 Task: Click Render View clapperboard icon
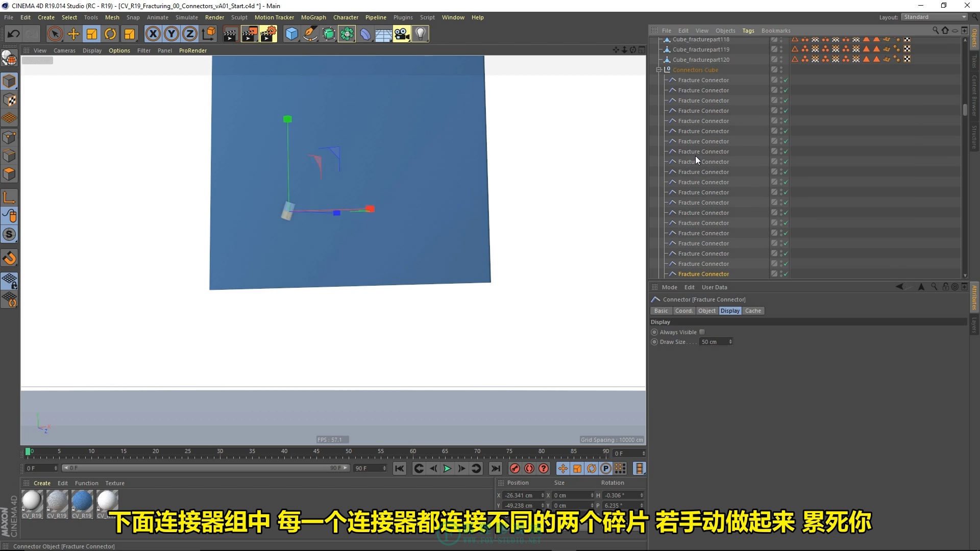pyautogui.click(x=231, y=34)
